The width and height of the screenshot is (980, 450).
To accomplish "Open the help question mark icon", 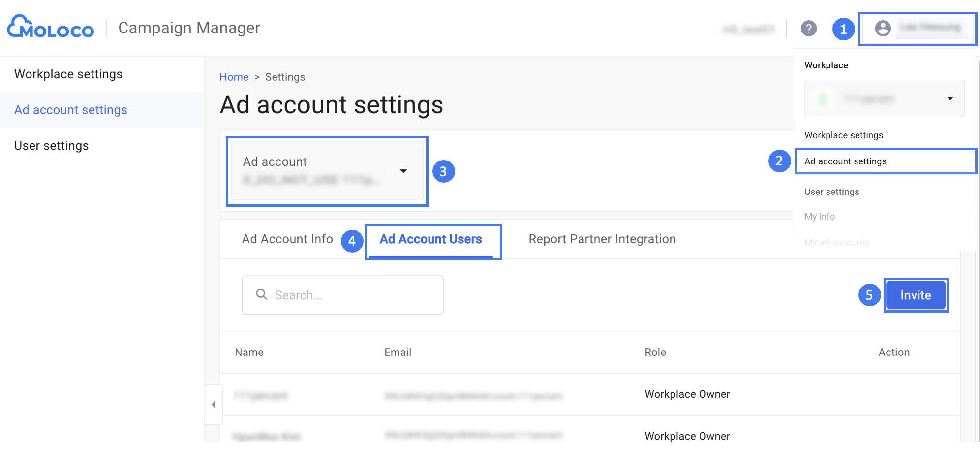I will pos(808,29).
